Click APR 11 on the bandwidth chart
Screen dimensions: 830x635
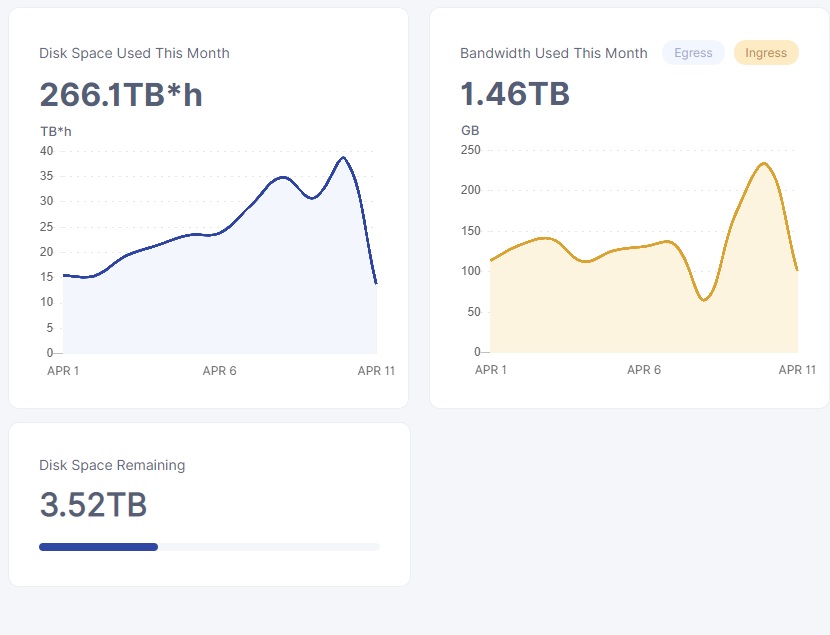[797, 370]
